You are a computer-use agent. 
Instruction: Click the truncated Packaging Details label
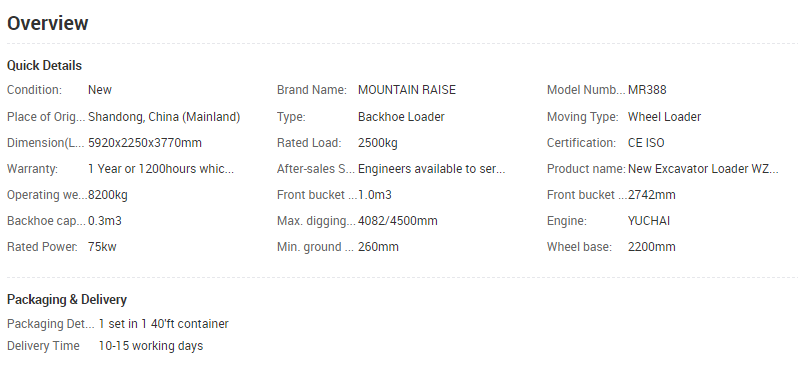point(51,324)
